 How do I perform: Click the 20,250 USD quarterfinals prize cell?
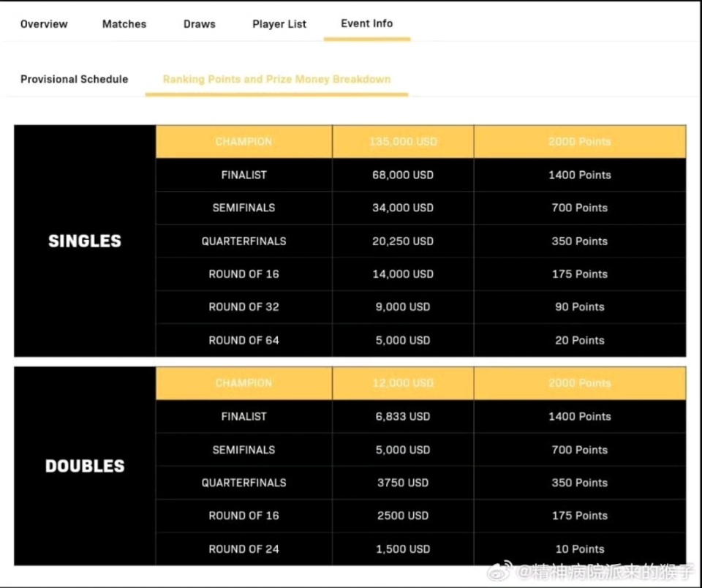[x=403, y=241]
